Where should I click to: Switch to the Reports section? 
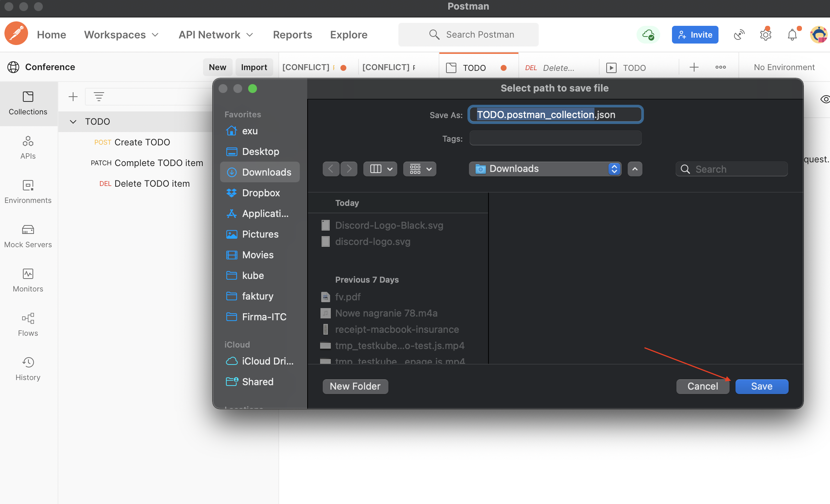[x=292, y=34]
